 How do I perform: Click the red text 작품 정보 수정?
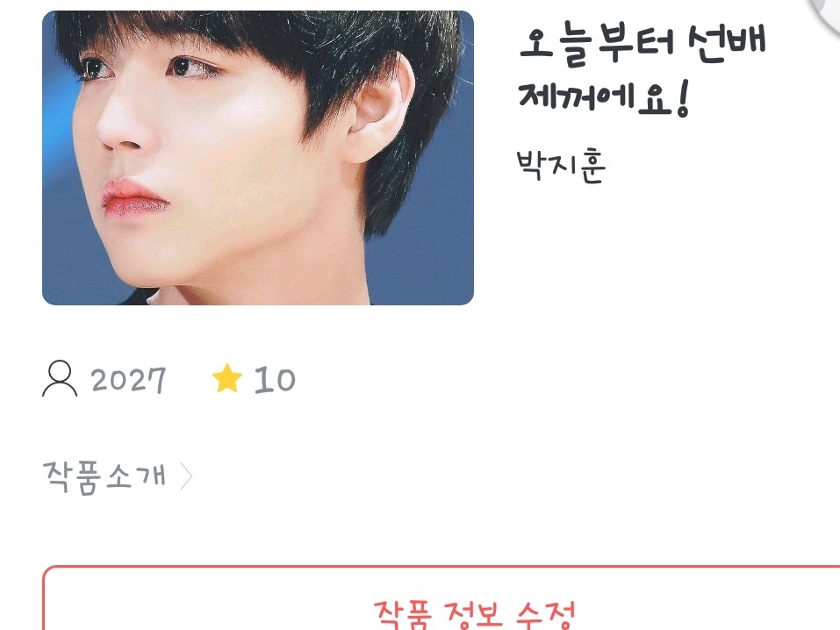pos(474,615)
